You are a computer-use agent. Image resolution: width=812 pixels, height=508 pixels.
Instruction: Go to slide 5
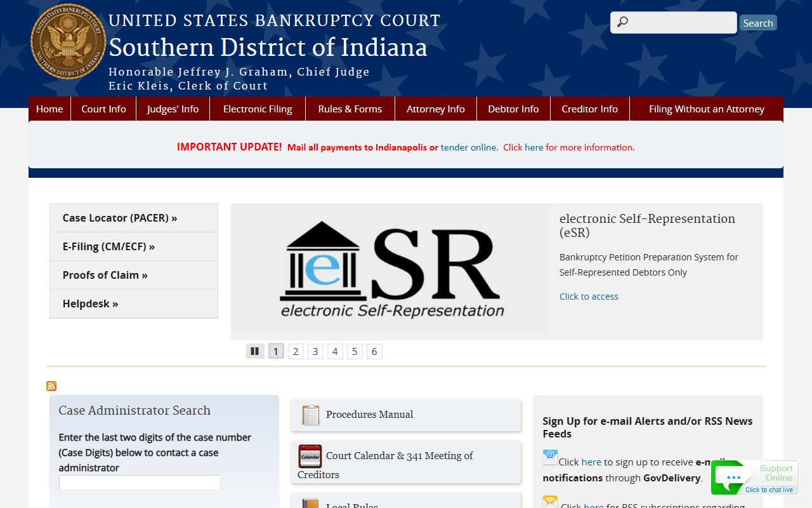(x=355, y=351)
